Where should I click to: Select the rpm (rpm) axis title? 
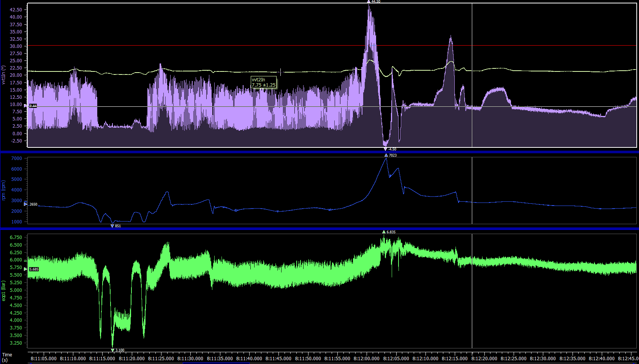point(3,190)
